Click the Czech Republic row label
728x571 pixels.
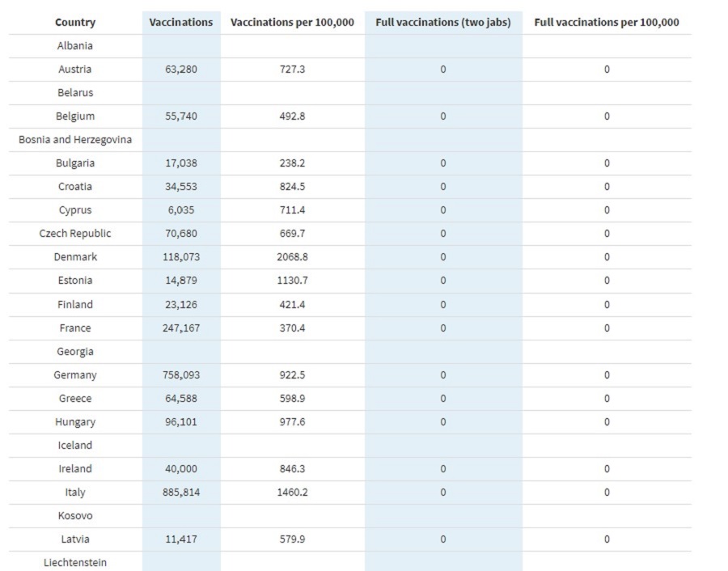click(x=75, y=233)
